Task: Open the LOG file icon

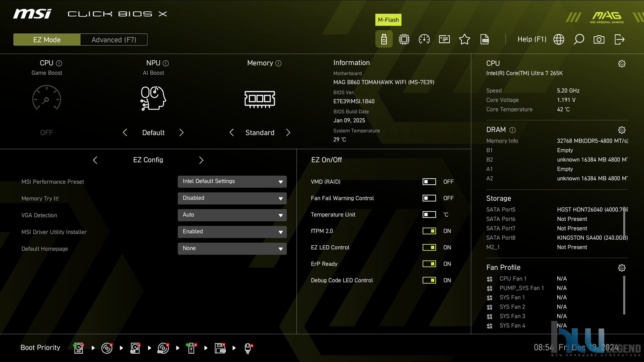Action: click(485, 39)
